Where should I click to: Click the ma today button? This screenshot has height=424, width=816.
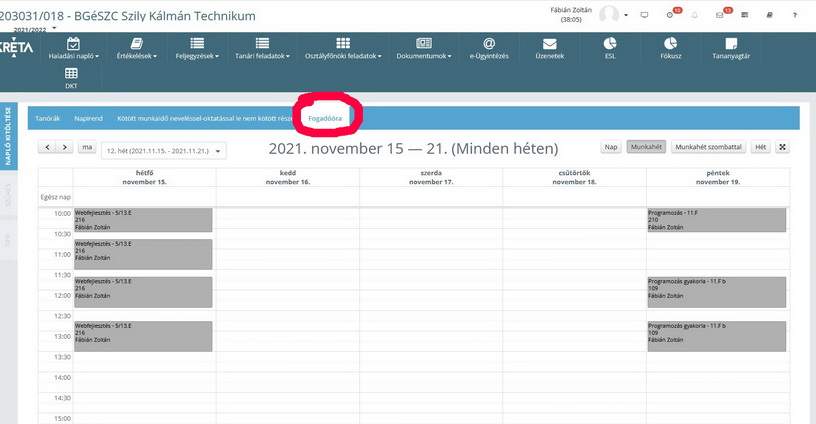coord(88,147)
